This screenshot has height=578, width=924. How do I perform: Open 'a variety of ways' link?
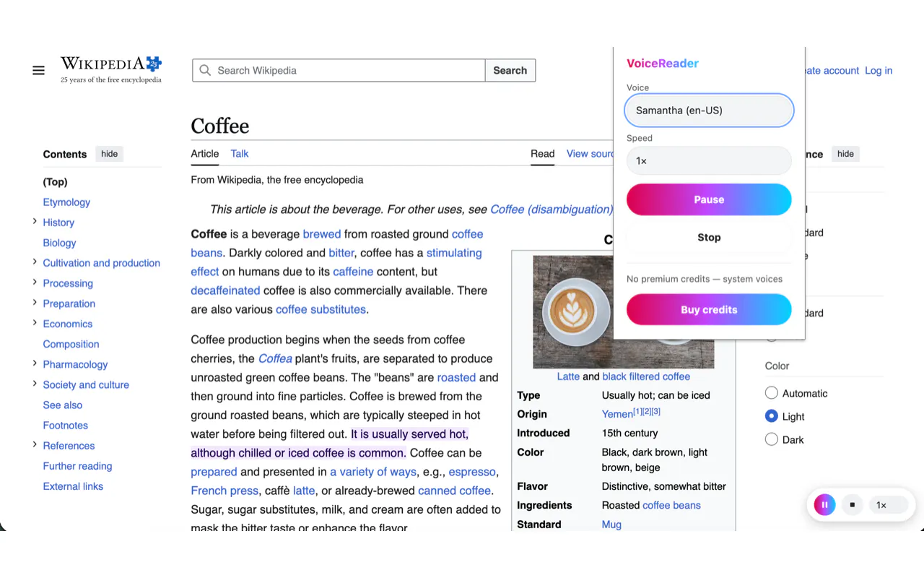point(373,472)
